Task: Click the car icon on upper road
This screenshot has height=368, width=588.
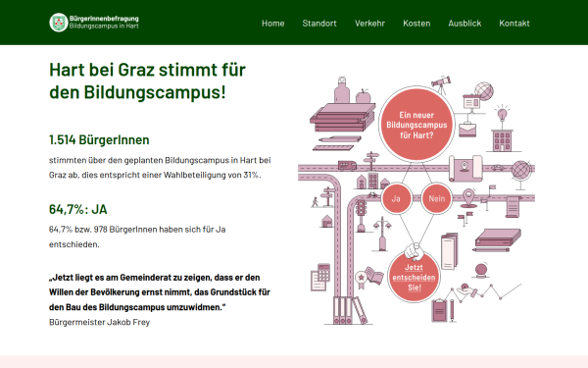Action: (497, 168)
